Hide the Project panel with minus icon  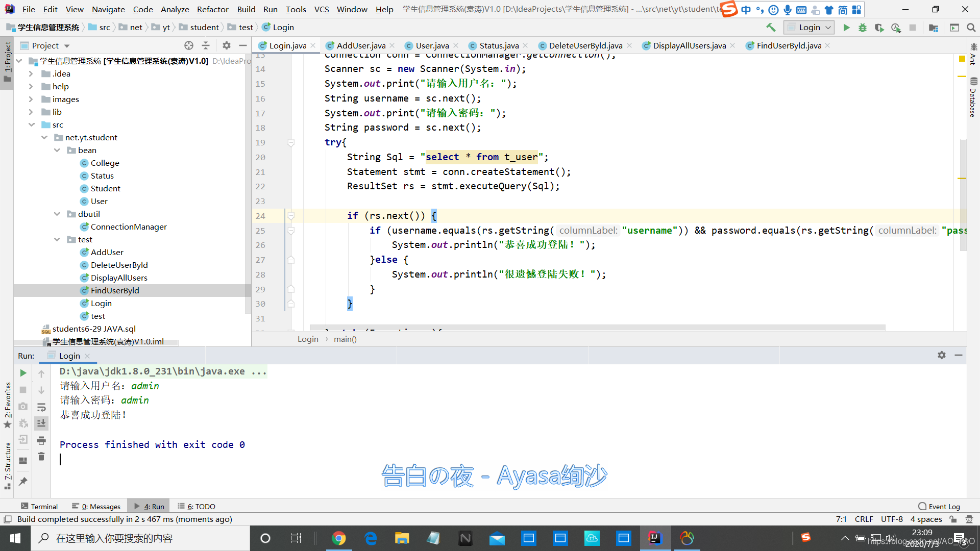tap(243, 45)
